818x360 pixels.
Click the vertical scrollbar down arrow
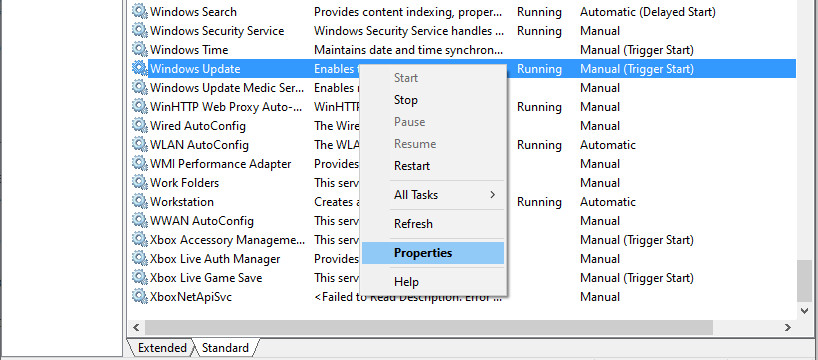tap(804, 310)
